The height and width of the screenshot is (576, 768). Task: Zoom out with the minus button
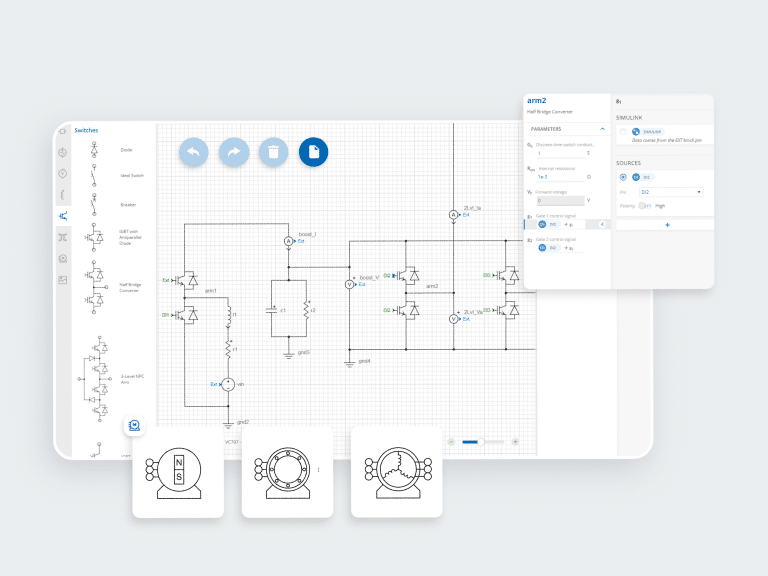click(x=451, y=442)
